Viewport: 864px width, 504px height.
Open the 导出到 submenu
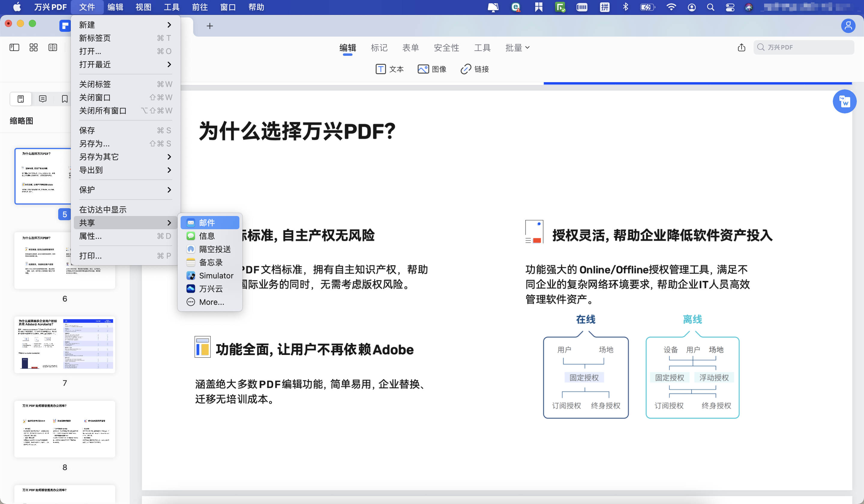coord(91,170)
